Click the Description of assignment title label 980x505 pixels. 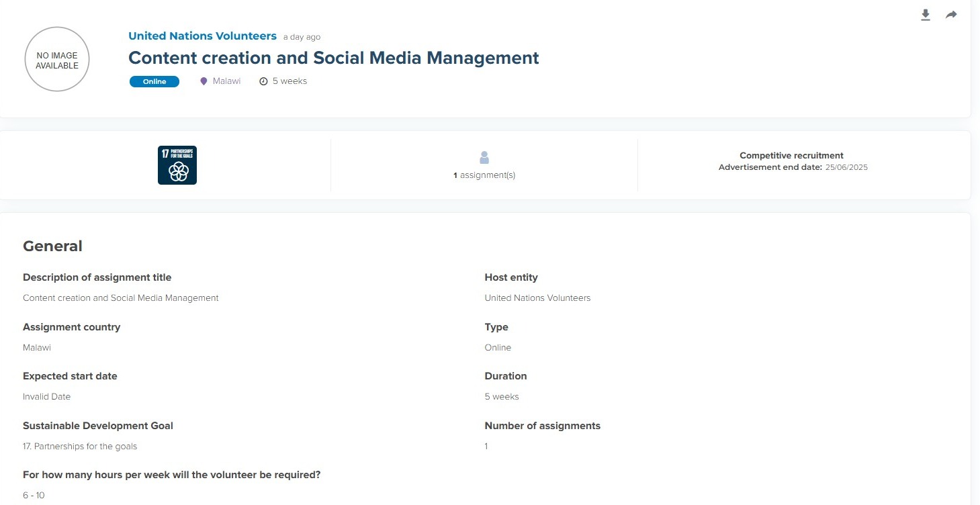[97, 277]
